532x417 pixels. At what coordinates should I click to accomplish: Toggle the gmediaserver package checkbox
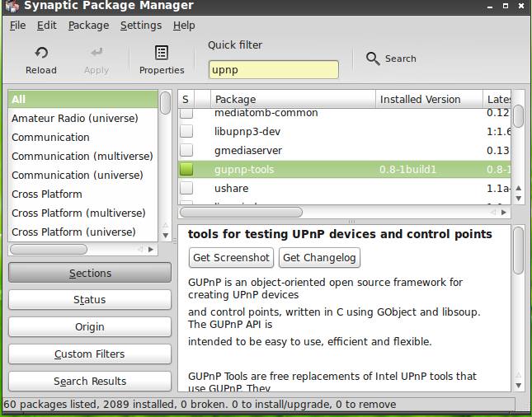[x=186, y=150]
